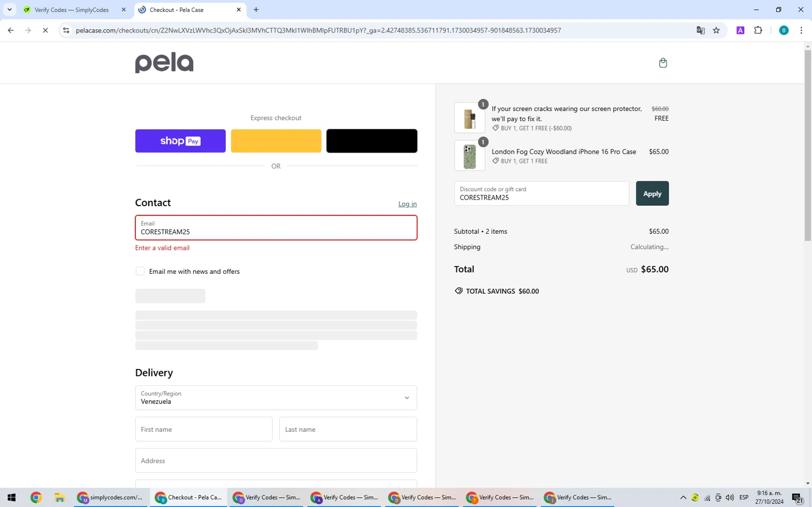Open the notifications center icon
Viewport: 812px width, 507px height.
pyautogui.click(x=797, y=498)
